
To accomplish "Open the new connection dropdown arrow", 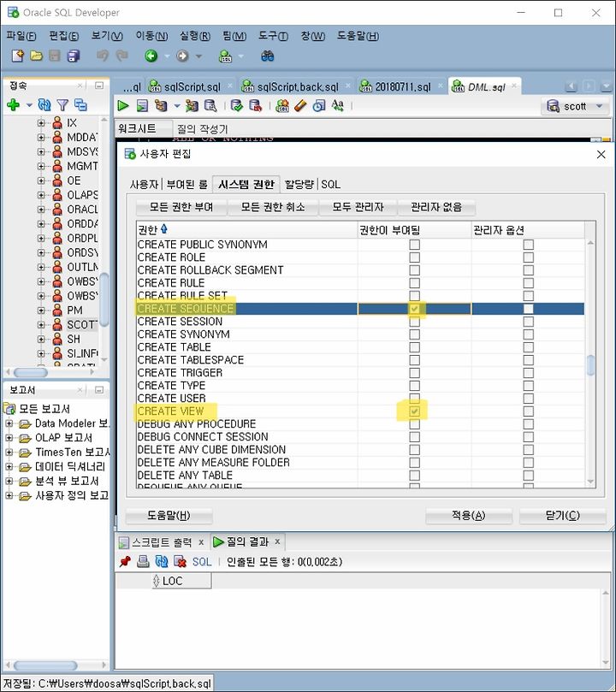I will tap(29, 105).
